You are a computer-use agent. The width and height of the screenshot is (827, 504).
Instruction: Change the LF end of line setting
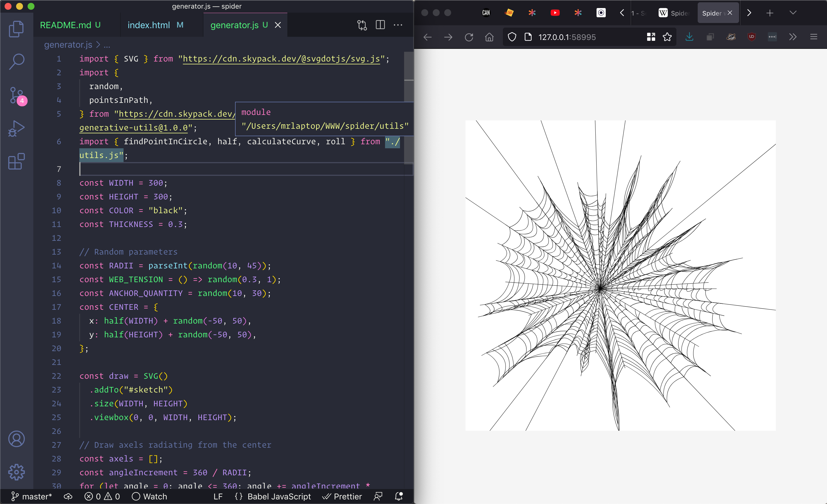218,496
